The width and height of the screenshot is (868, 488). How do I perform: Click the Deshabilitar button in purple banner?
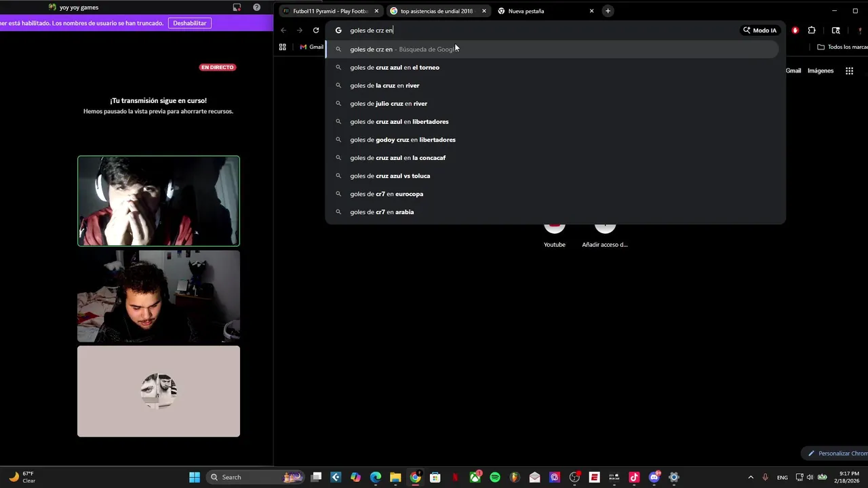click(189, 23)
